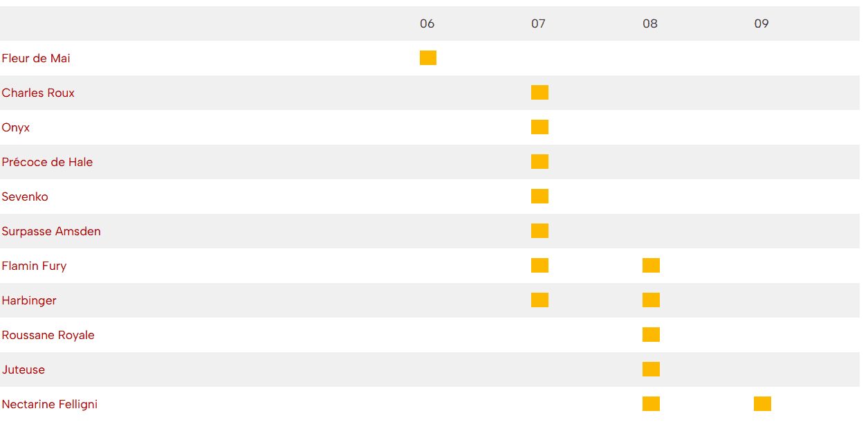Image resolution: width=868 pixels, height=438 pixels.
Task: Select the Précoce de Hale link
Action: click(47, 162)
